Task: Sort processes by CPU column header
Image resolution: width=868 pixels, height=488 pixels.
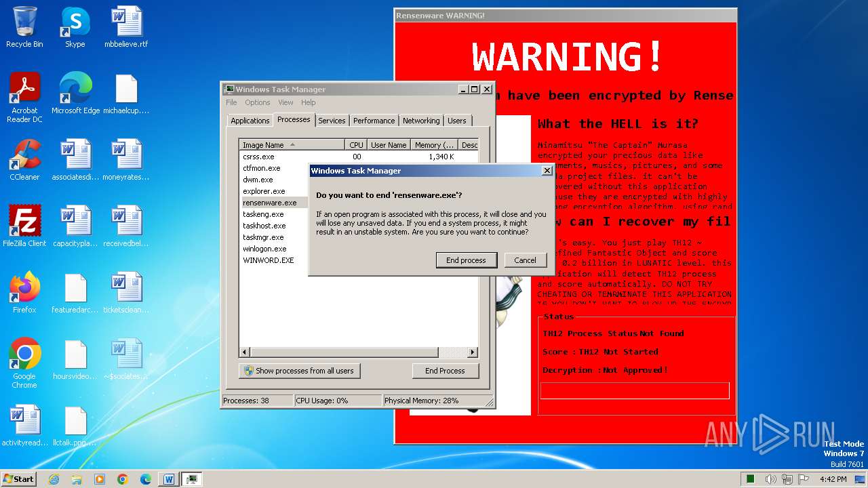Action: (x=356, y=145)
